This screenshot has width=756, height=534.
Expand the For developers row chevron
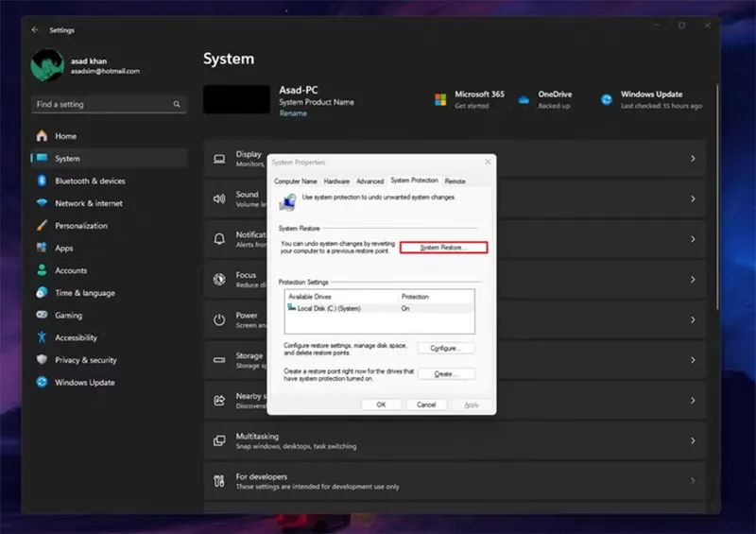click(x=693, y=481)
